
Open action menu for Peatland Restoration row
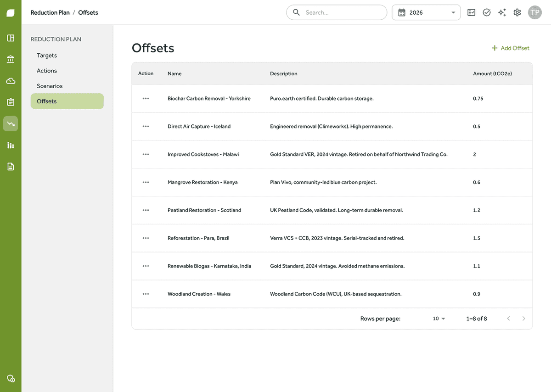[x=146, y=210]
